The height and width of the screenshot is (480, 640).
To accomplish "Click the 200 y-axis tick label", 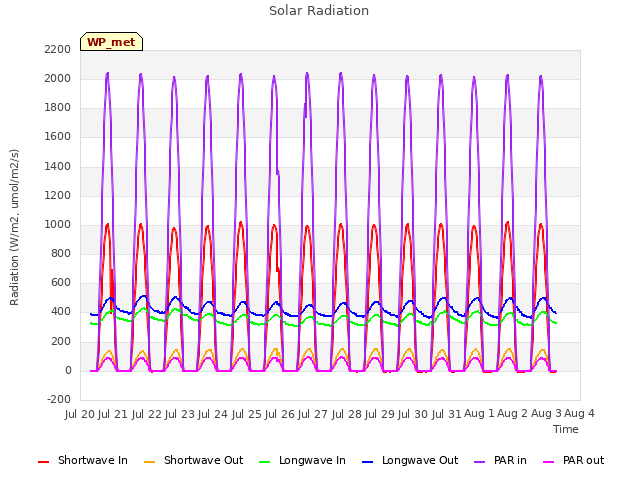I will tap(61, 342).
